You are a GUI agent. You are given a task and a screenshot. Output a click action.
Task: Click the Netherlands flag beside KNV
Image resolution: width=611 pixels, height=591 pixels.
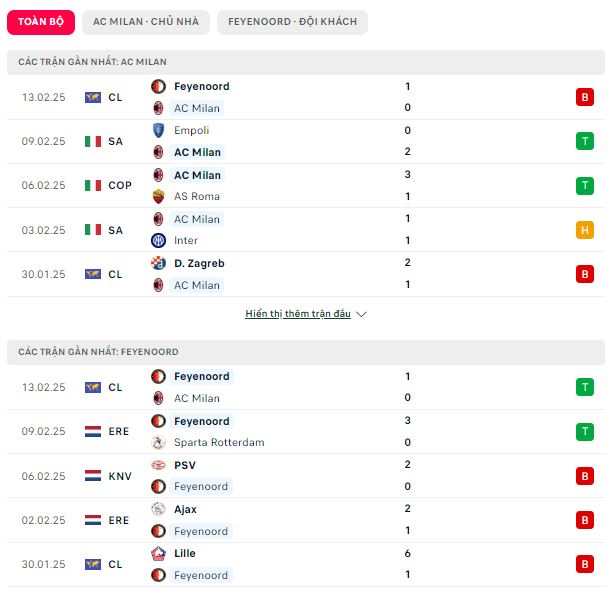coord(93,476)
